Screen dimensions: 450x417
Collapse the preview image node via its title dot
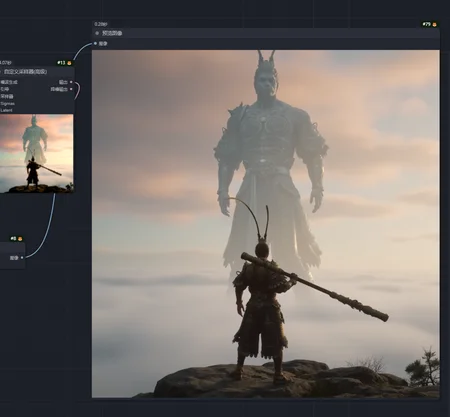pos(97,33)
